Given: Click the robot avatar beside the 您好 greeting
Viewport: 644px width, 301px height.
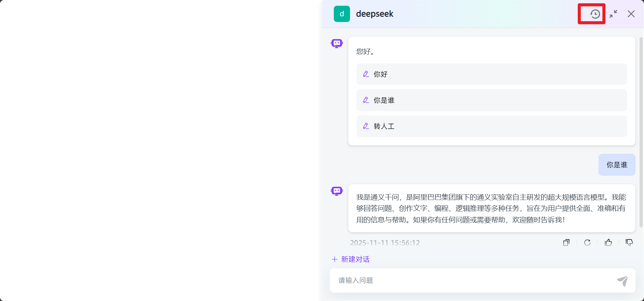Looking at the screenshot, I should click(x=337, y=43).
